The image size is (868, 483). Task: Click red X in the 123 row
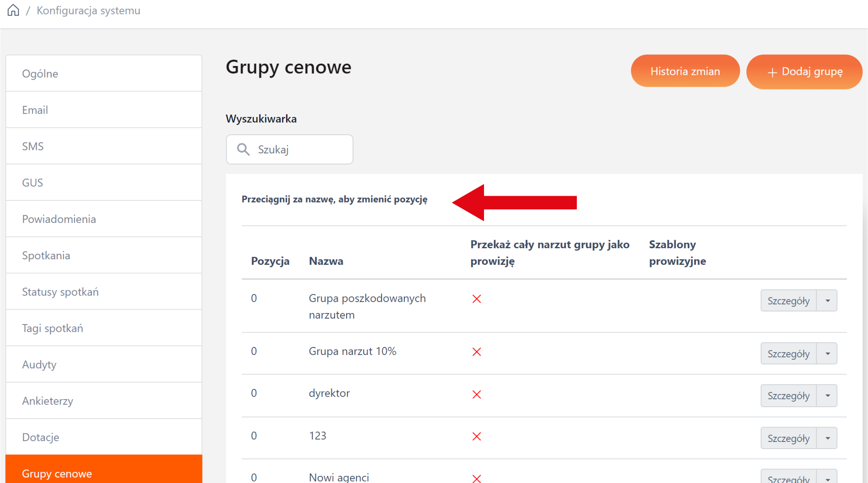point(476,436)
